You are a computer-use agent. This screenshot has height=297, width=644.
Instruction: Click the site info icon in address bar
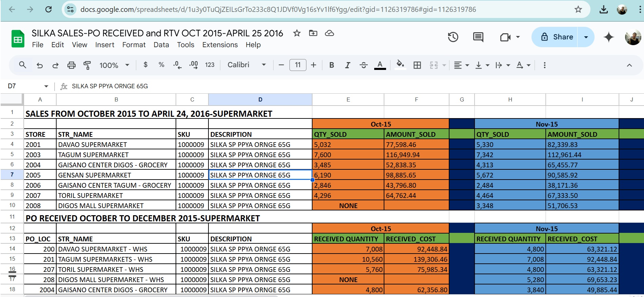click(x=70, y=10)
